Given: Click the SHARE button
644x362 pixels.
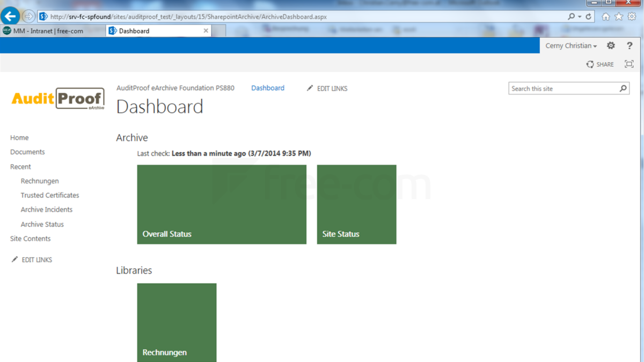Looking at the screenshot, I should (599, 64).
